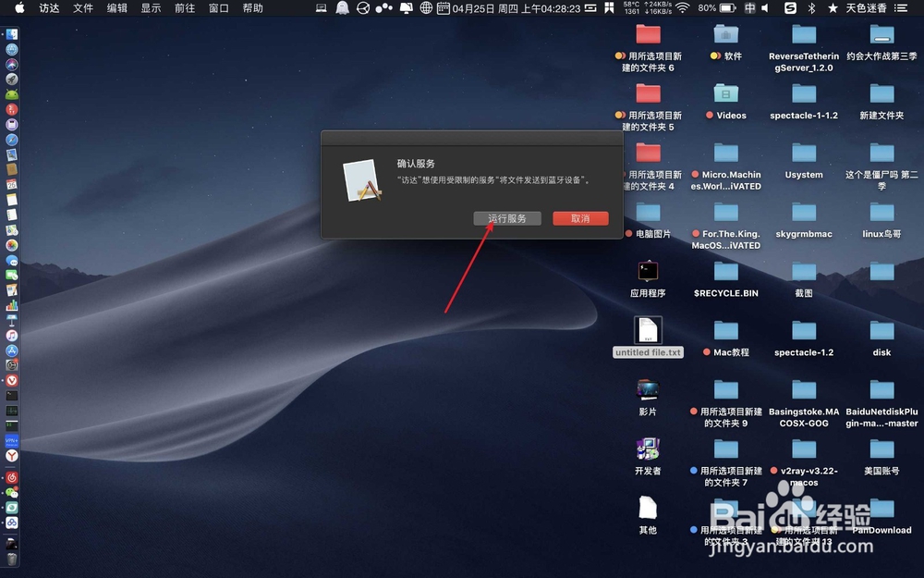Open Vivaldi browser in the dock

tap(12, 380)
